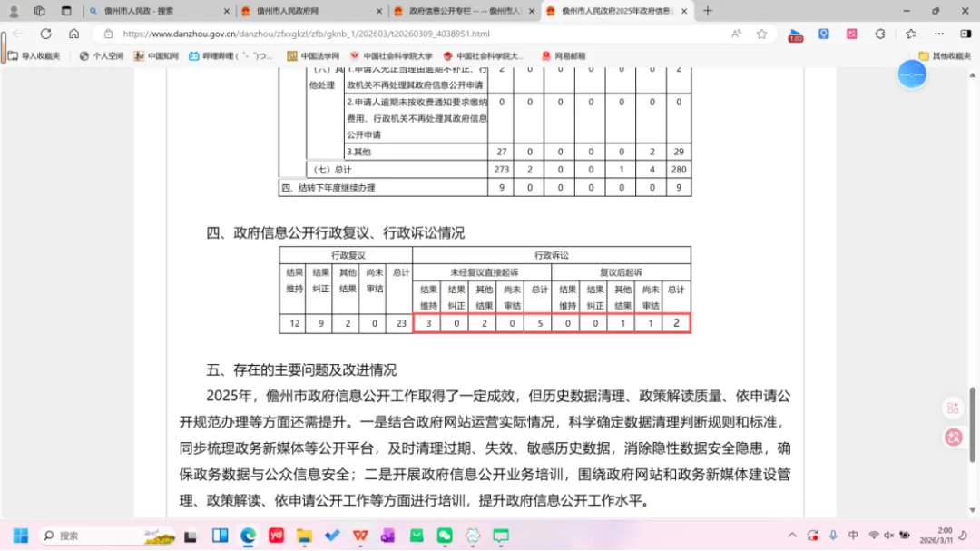Screen dimensions: 980x551
Task: Select the heading 四、政府信息公开行政复议、行政诉讼情况
Action: pyautogui.click(x=336, y=232)
